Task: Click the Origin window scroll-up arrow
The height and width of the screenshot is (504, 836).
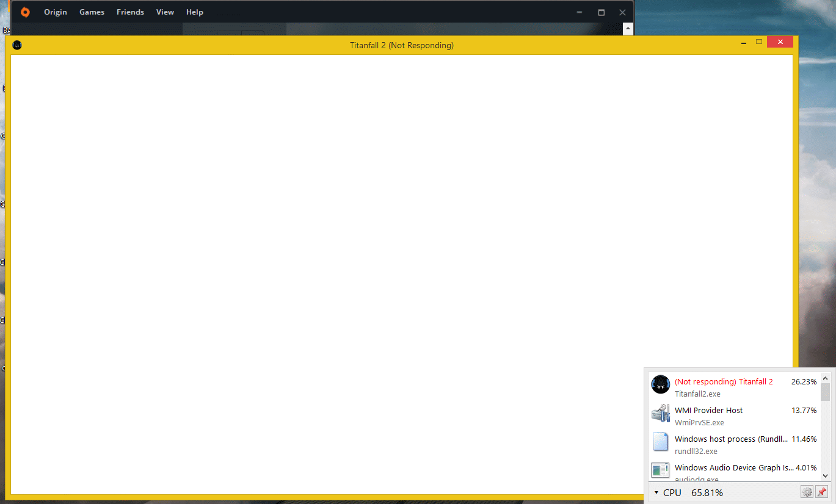Action: tap(627, 29)
